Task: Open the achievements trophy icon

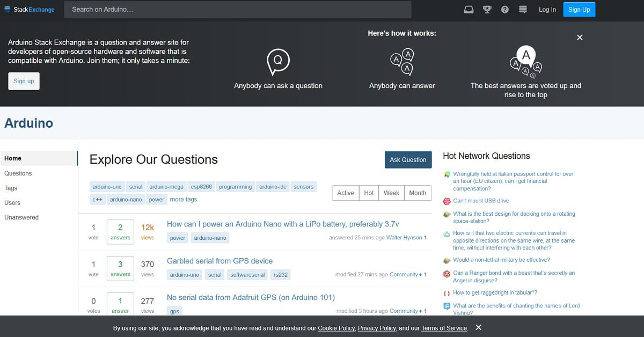Action: 487,10
